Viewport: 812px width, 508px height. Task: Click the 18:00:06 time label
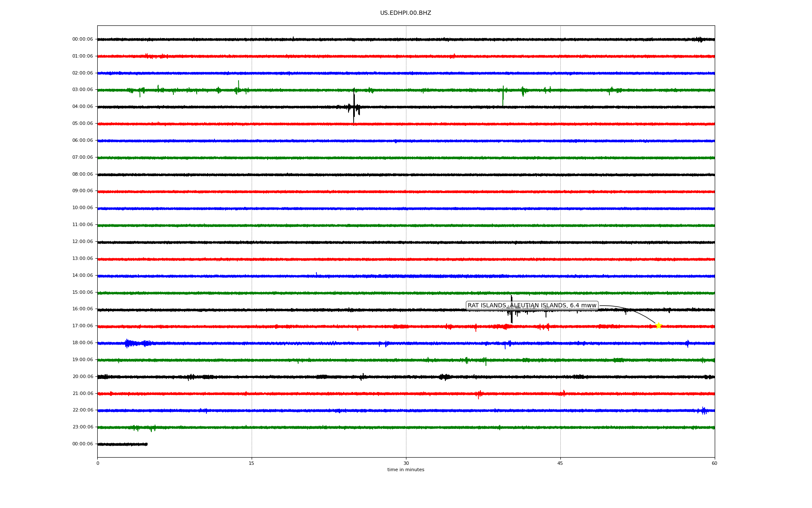pos(82,343)
